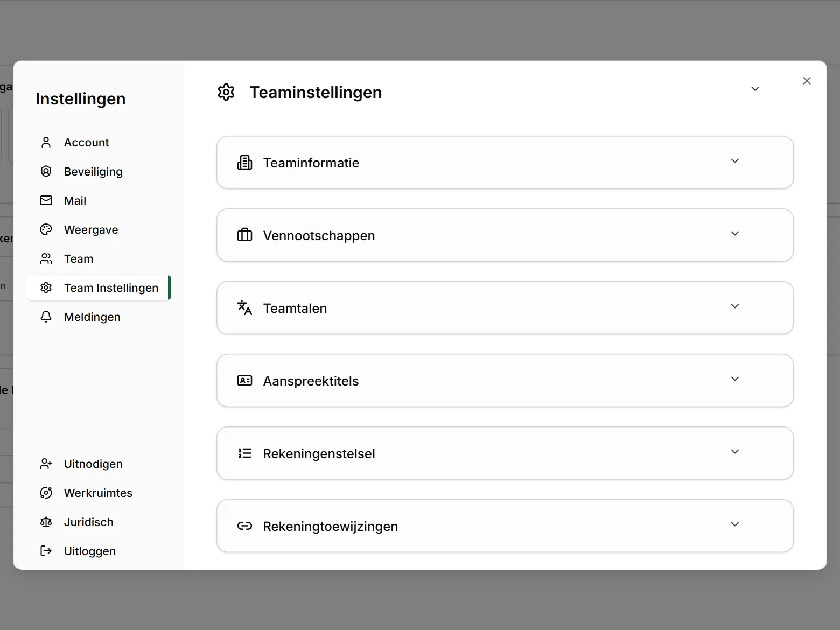The height and width of the screenshot is (630, 840).
Task: Click the gear icon beside Teaminstellingen heading
Action: click(226, 92)
